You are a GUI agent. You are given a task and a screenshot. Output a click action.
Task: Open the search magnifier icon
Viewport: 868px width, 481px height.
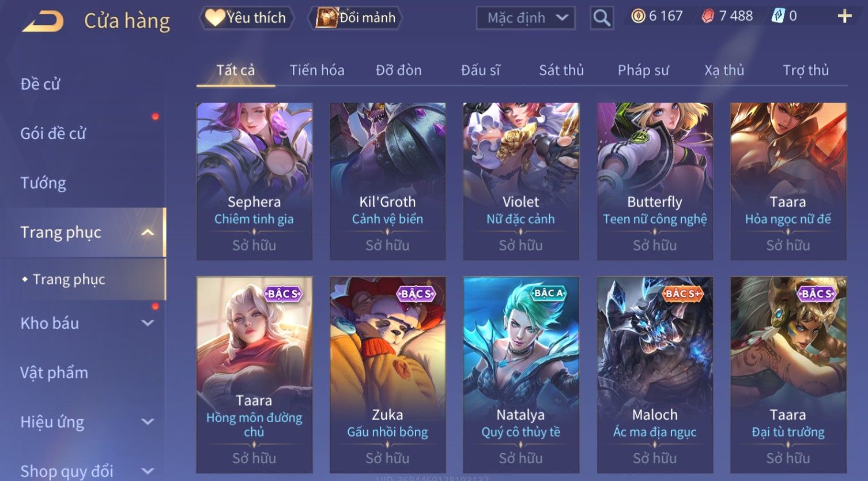tap(602, 18)
